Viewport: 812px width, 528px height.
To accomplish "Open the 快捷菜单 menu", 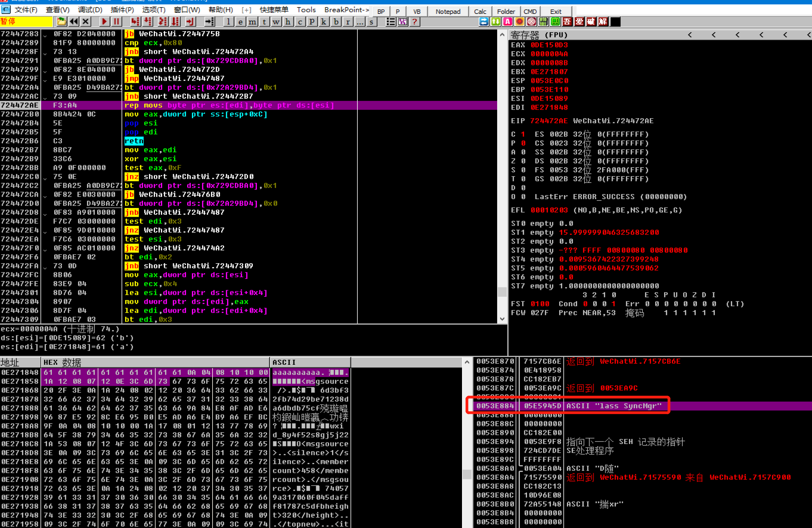I will pos(274,10).
